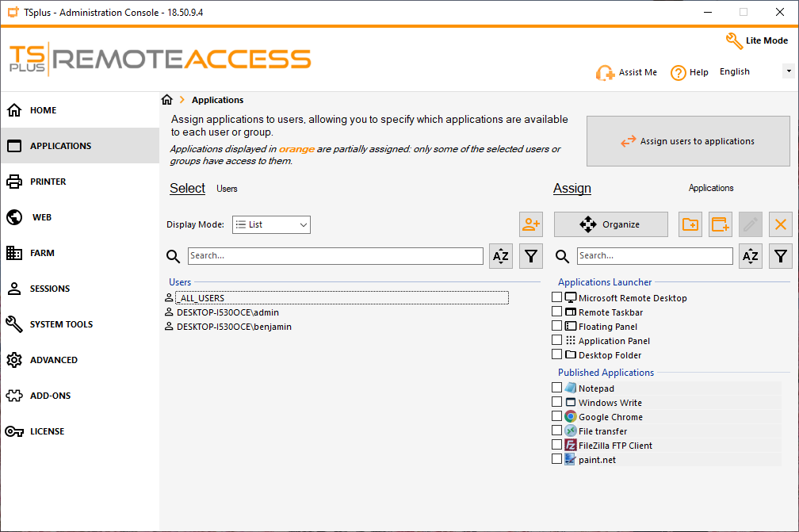Click the home breadcrumb icon

click(166, 100)
